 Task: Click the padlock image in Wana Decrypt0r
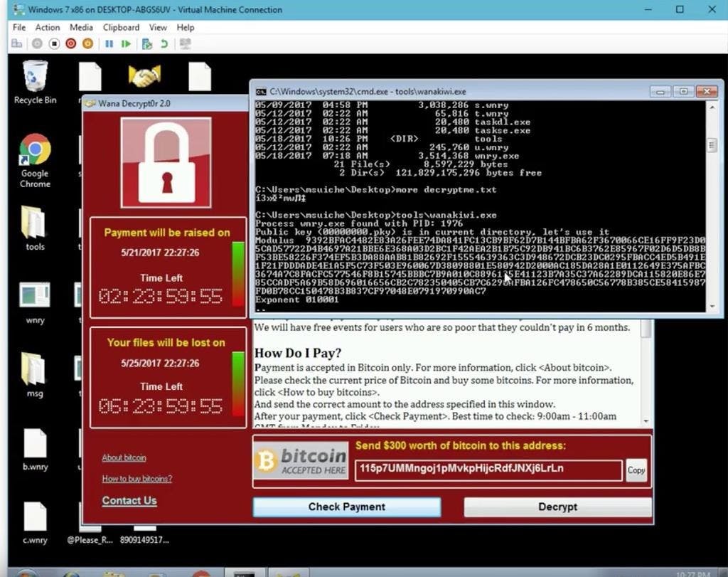point(166,162)
